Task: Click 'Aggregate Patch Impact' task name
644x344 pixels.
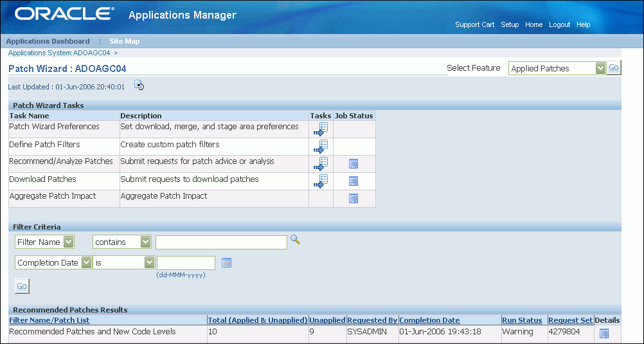Action: pyautogui.click(x=53, y=196)
